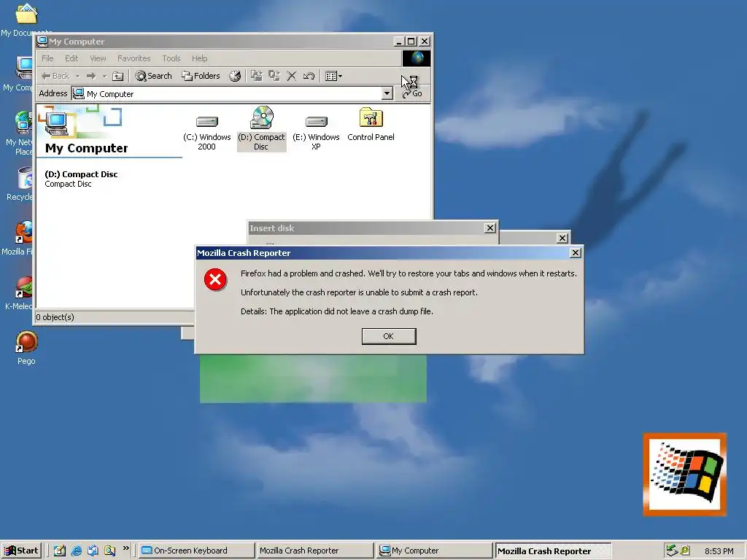Image resolution: width=747 pixels, height=560 pixels.
Task: Click the Windows logo image on desktop
Action: (685, 474)
